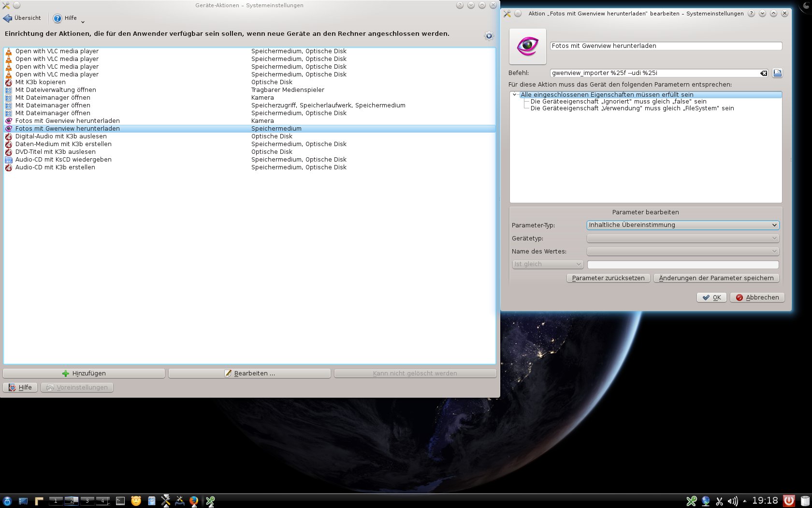Select the 'Verwendung' FileSystem property row
This screenshot has height=508, width=812.
tap(632, 108)
